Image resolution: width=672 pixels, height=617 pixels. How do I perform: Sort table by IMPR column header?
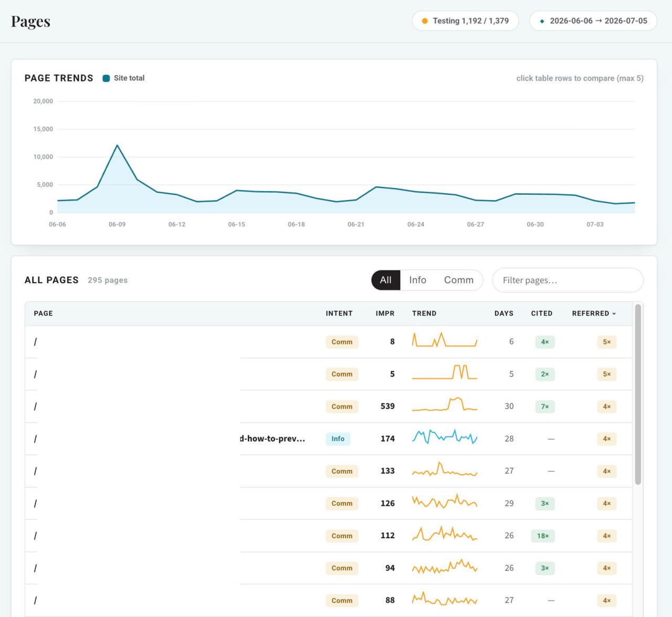(x=385, y=313)
